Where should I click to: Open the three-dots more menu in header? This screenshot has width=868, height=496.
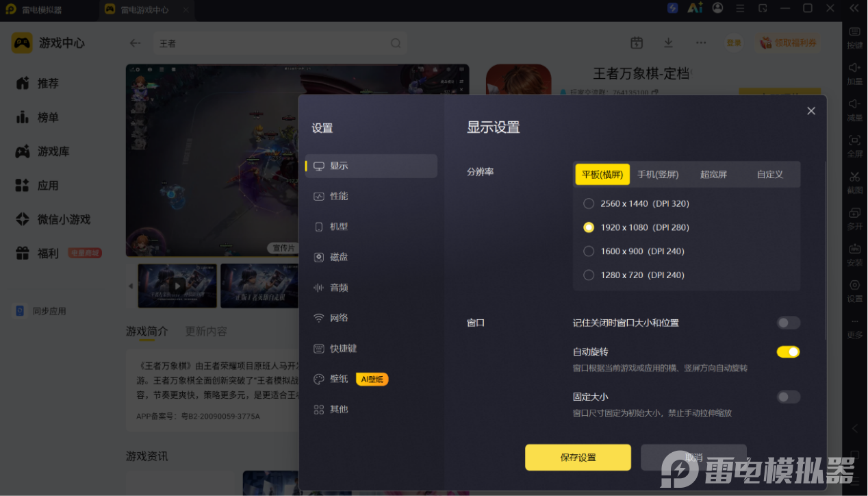point(701,42)
